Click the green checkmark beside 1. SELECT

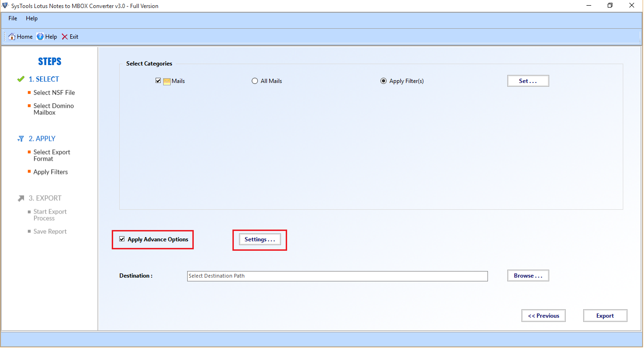click(21, 79)
